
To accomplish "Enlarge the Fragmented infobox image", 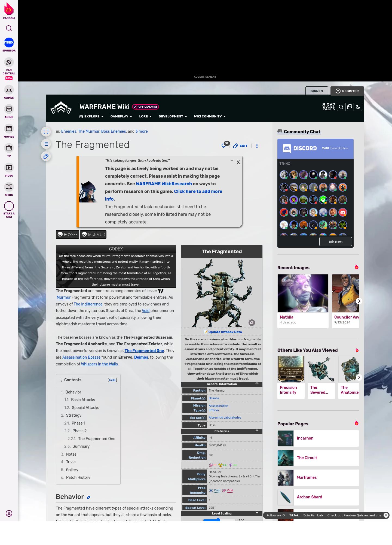I will (252, 323).
